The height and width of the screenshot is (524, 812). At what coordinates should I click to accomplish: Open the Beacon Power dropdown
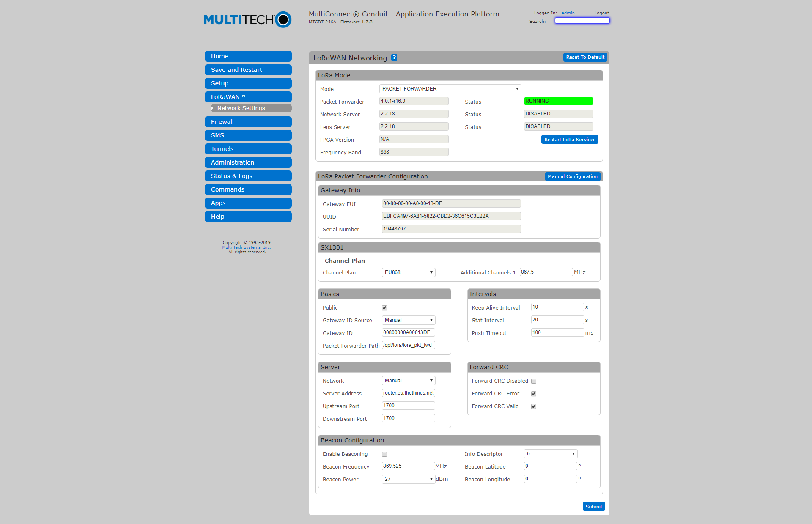click(409, 479)
